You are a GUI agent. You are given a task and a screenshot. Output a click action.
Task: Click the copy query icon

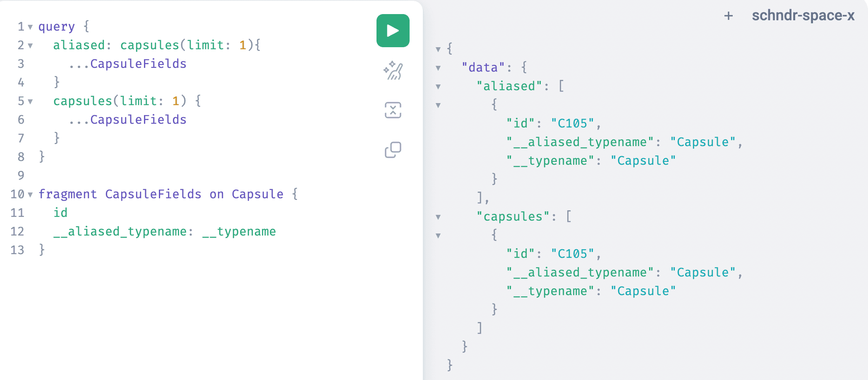click(393, 150)
